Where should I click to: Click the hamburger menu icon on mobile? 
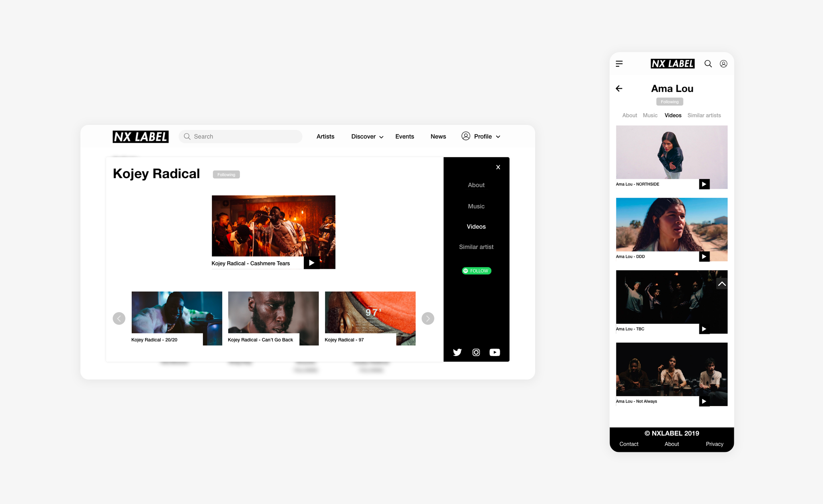pos(619,63)
